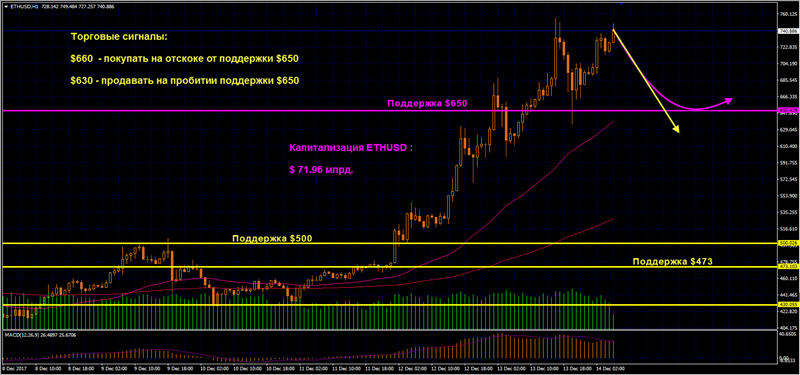Click the 'Капитализация ETHUSD' label

point(351,148)
